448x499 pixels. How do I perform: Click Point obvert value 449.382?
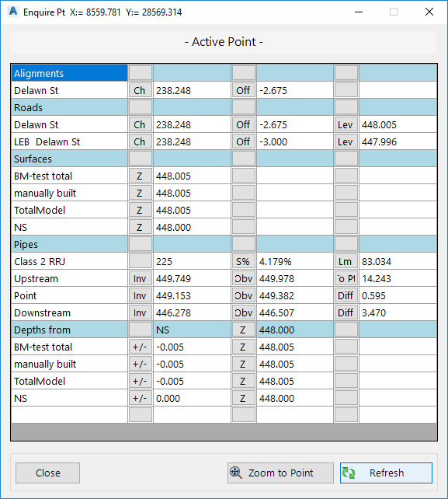tap(276, 295)
